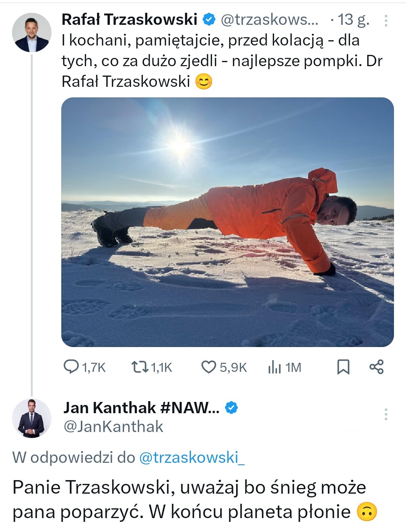This screenshot has height=532, width=406.
Task: View tweet analytics bar chart icon
Action: 274,367
